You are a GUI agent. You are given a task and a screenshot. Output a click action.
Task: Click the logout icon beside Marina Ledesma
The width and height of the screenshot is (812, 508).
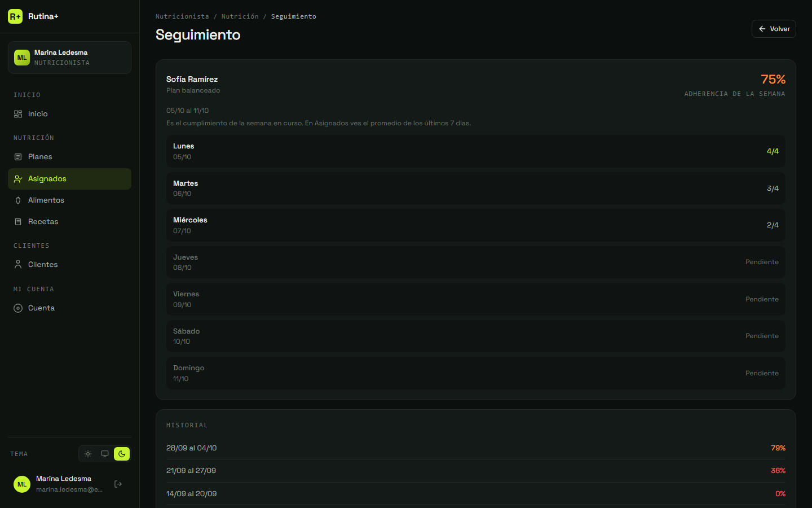[118, 484]
